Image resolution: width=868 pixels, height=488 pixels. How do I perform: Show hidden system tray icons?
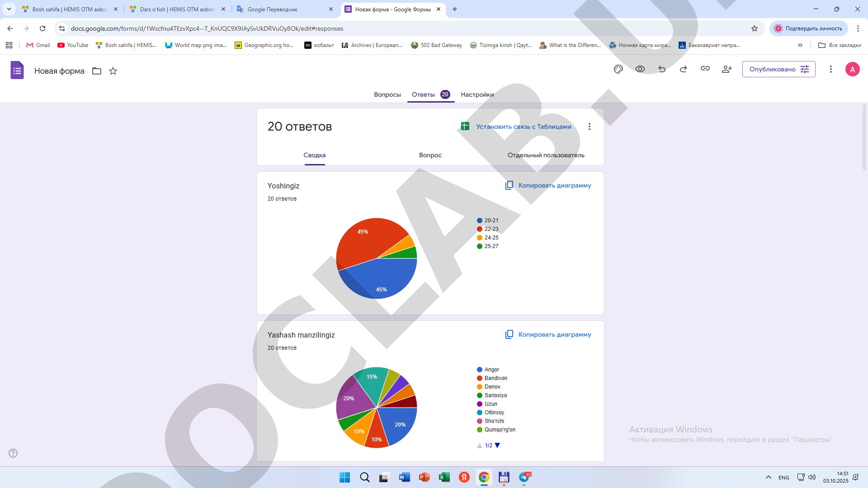(x=768, y=477)
